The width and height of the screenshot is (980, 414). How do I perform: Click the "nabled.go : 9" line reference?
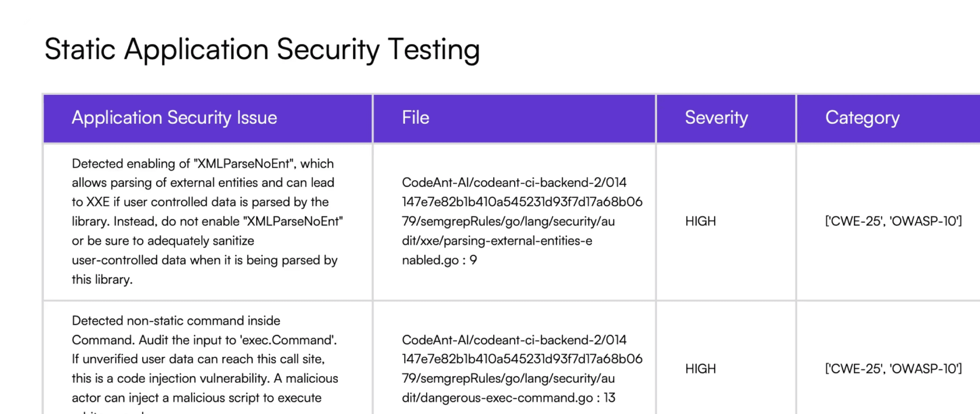pyautogui.click(x=439, y=260)
